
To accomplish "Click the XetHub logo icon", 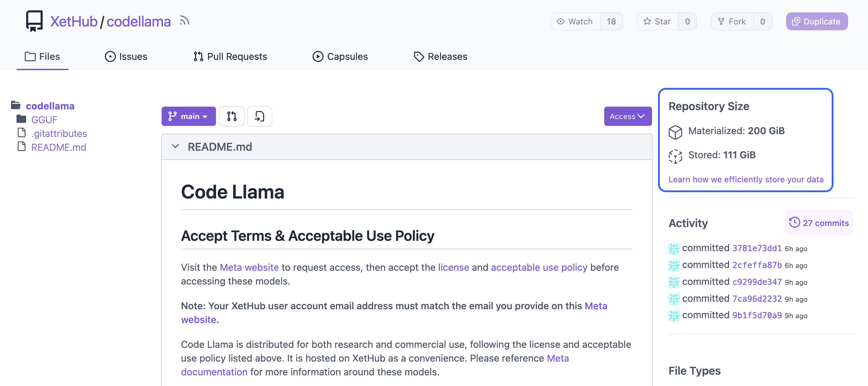I will tap(34, 21).
